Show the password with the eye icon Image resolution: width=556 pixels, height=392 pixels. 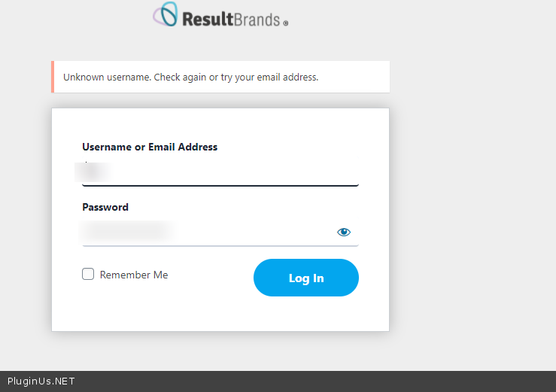click(x=344, y=232)
